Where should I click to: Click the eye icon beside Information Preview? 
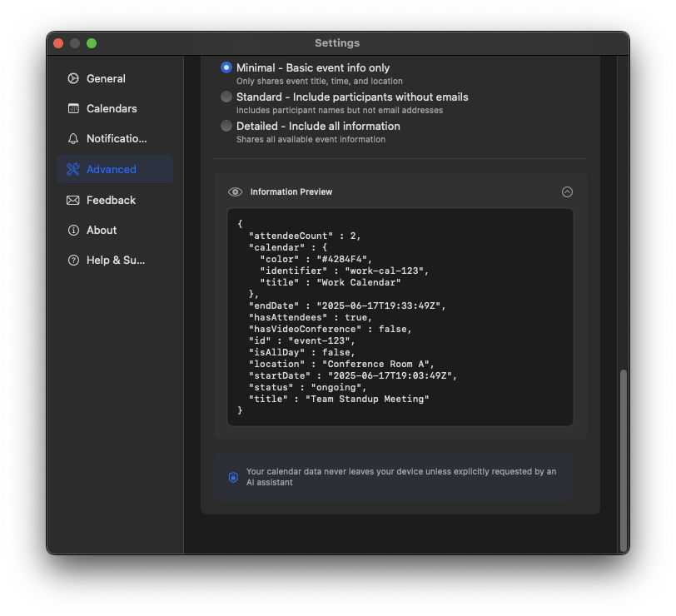pyautogui.click(x=235, y=191)
